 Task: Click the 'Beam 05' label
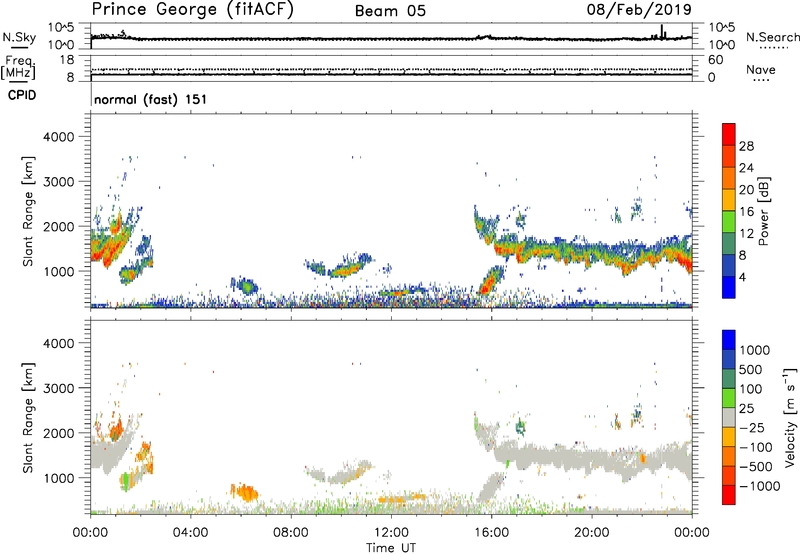[390, 11]
